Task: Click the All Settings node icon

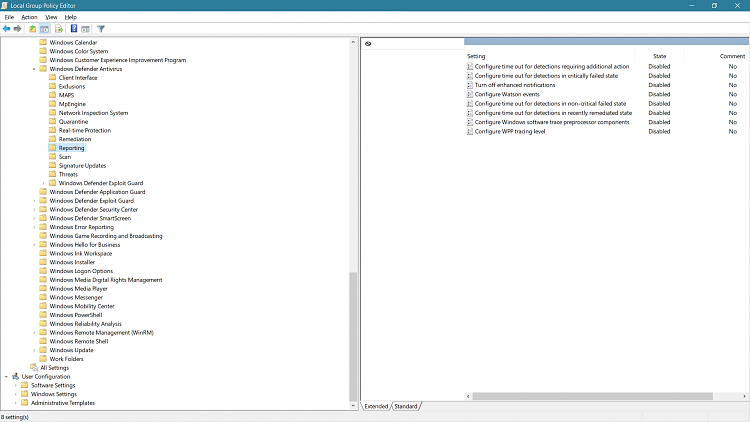Action: pos(34,367)
